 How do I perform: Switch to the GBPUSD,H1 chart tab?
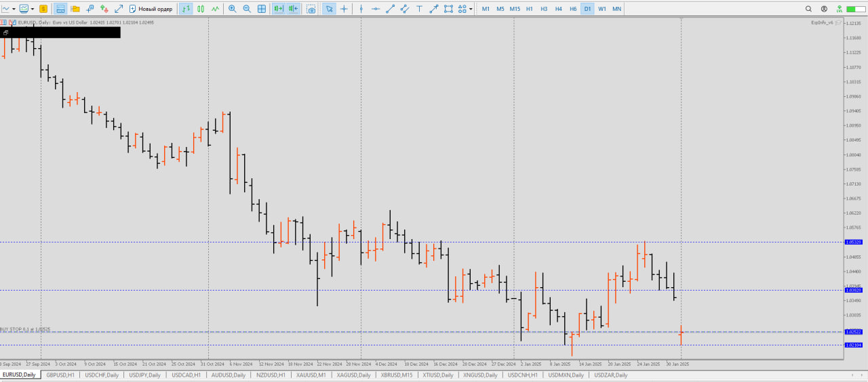click(x=60, y=375)
